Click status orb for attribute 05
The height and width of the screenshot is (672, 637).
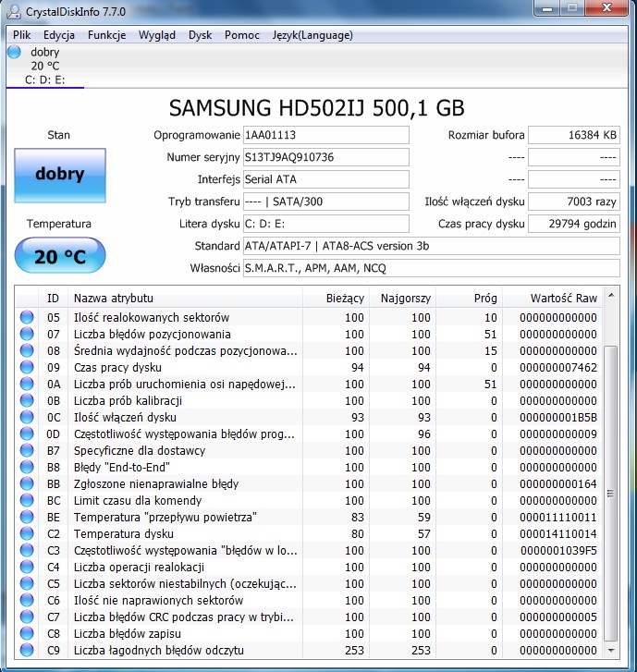click(x=27, y=317)
